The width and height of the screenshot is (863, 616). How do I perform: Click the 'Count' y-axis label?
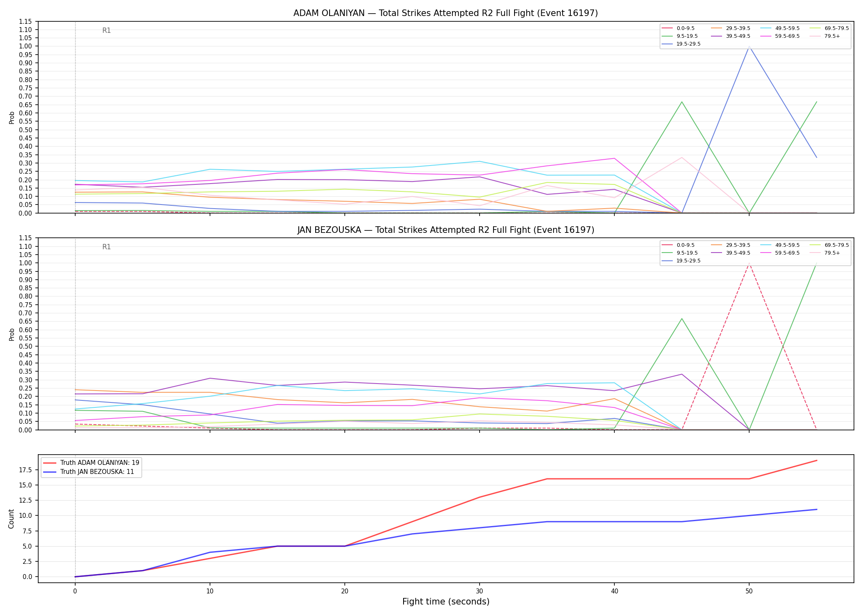click(11, 519)
